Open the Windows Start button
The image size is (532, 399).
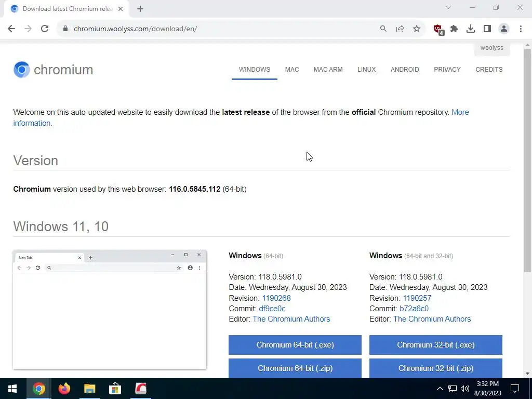coord(12,389)
